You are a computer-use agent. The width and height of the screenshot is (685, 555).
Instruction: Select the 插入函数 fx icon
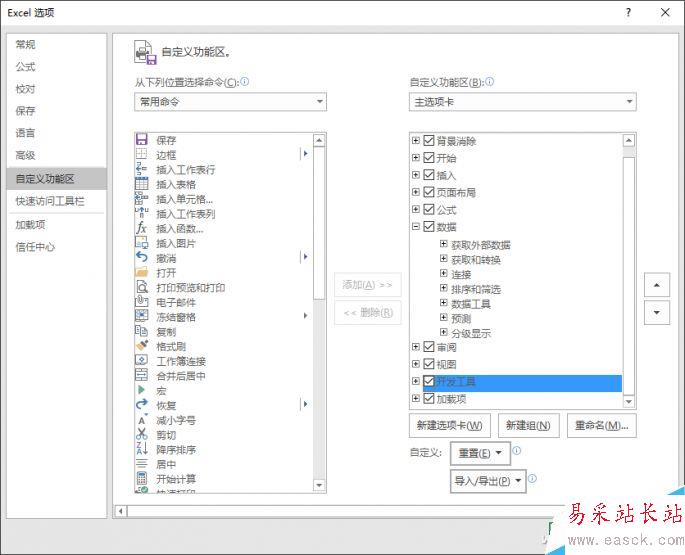(x=142, y=228)
